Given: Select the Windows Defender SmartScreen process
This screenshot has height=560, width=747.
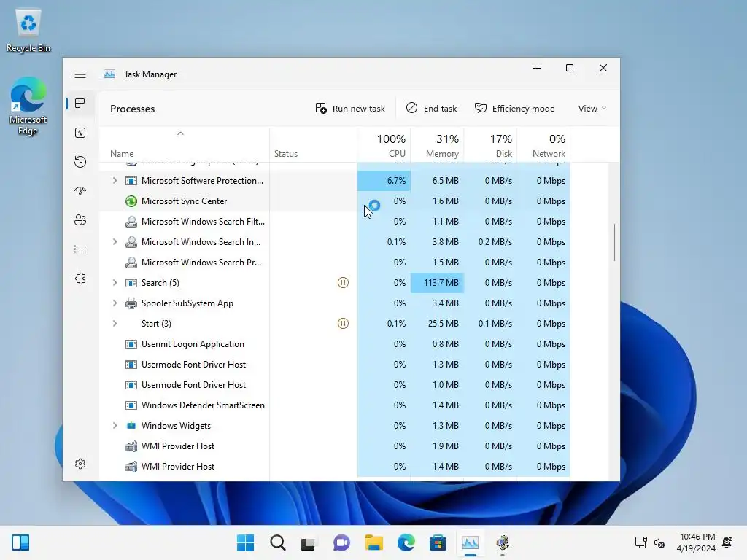Looking at the screenshot, I should coord(334,405).
